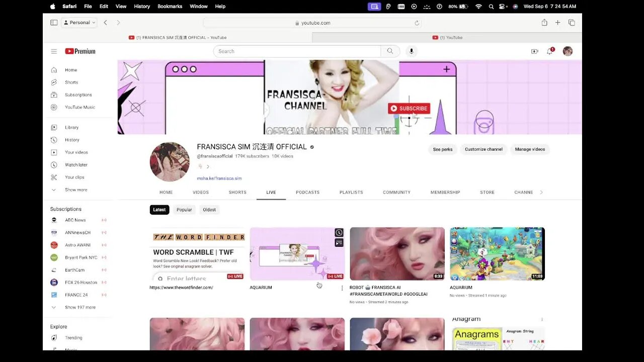
Task: Switch to the SHORTS channel tab
Action: point(237,193)
